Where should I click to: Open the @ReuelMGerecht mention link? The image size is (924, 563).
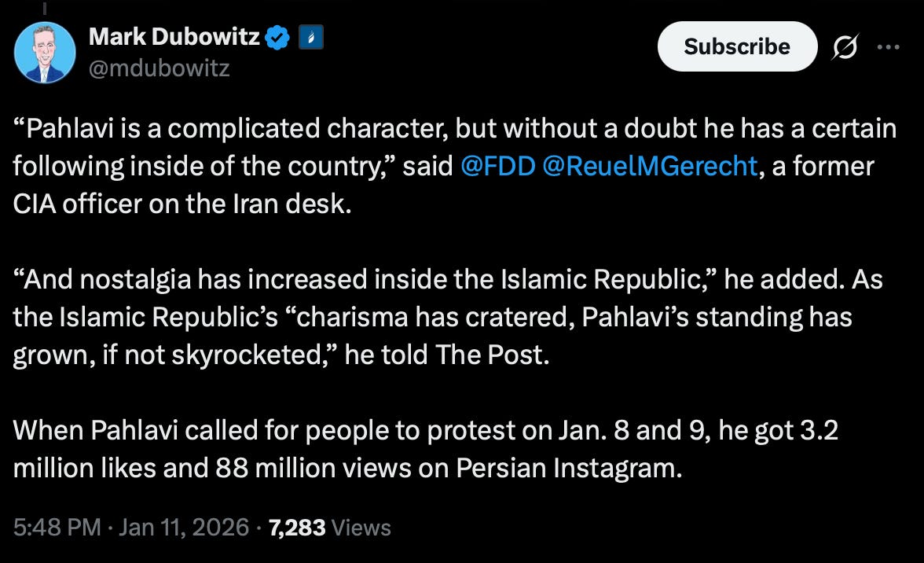pyautogui.click(x=649, y=166)
